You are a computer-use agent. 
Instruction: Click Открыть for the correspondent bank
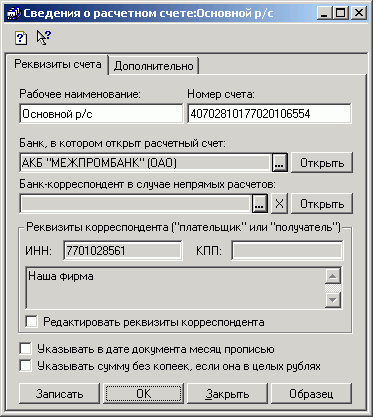coord(322,203)
